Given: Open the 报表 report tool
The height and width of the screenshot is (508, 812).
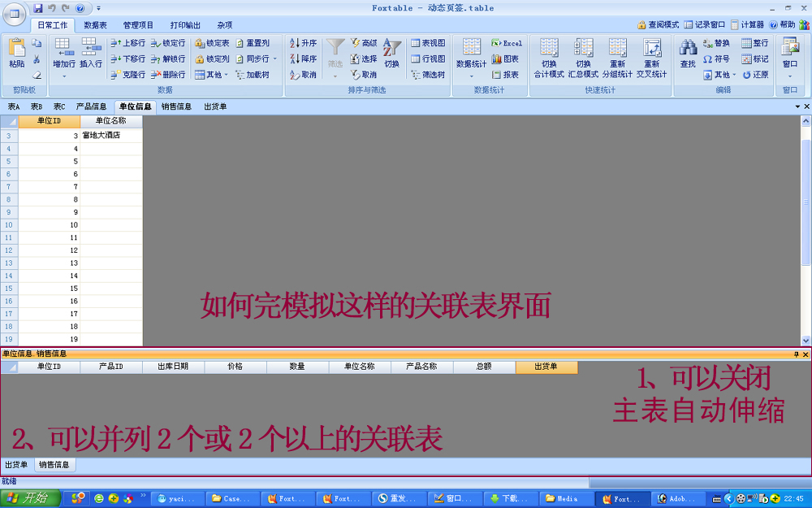Looking at the screenshot, I should (x=505, y=75).
